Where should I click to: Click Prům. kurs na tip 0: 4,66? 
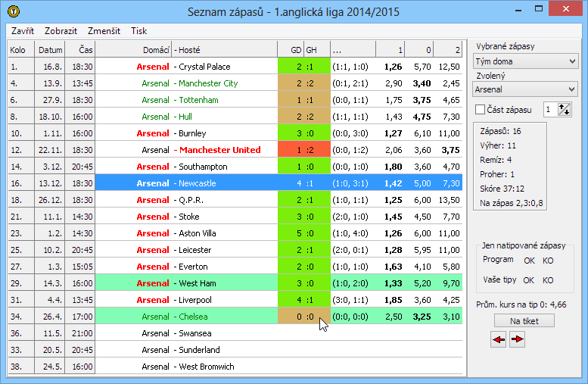click(521, 304)
